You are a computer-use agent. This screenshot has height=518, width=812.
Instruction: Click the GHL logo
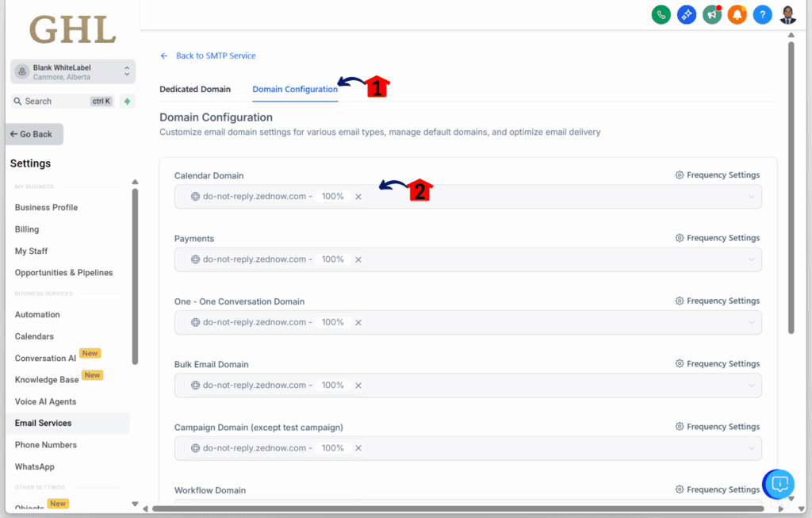72,29
